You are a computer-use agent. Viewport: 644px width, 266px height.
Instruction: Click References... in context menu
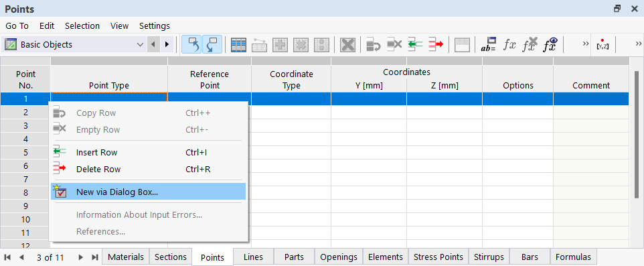(x=148, y=232)
